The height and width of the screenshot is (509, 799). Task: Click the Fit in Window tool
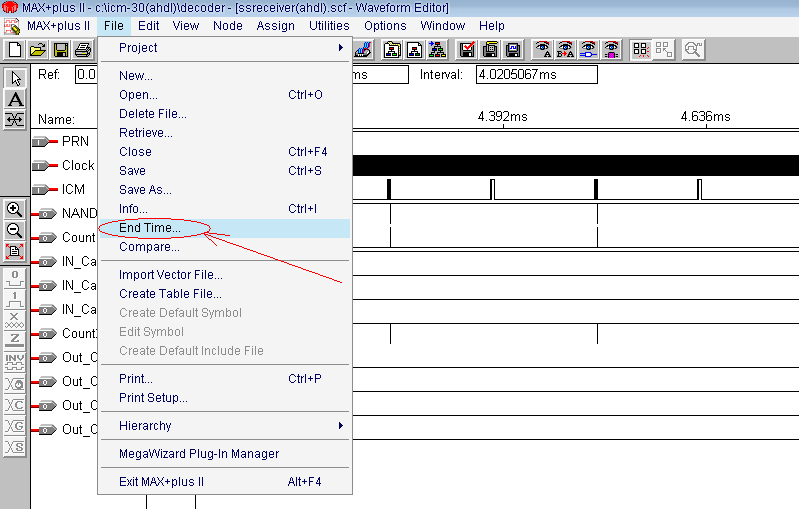(x=14, y=251)
